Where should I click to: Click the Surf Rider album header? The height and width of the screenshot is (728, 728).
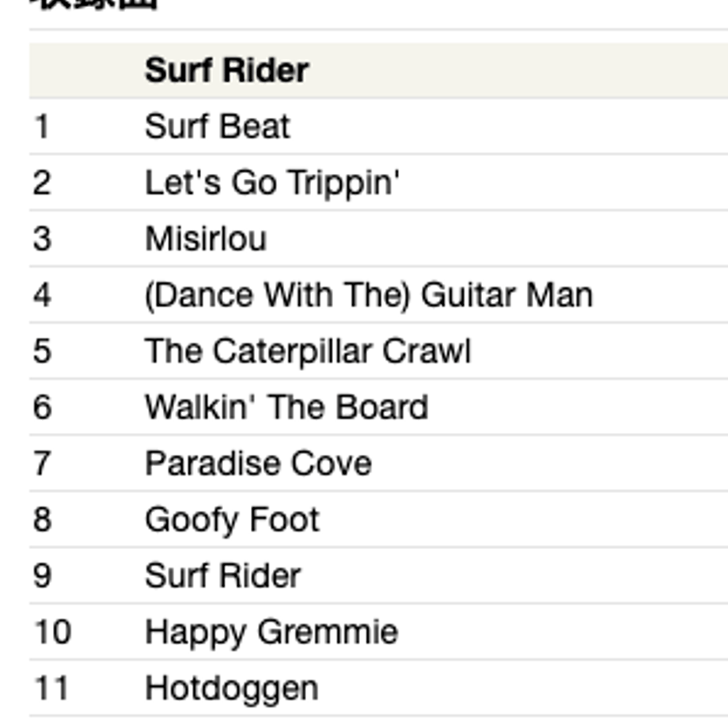pos(226,70)
